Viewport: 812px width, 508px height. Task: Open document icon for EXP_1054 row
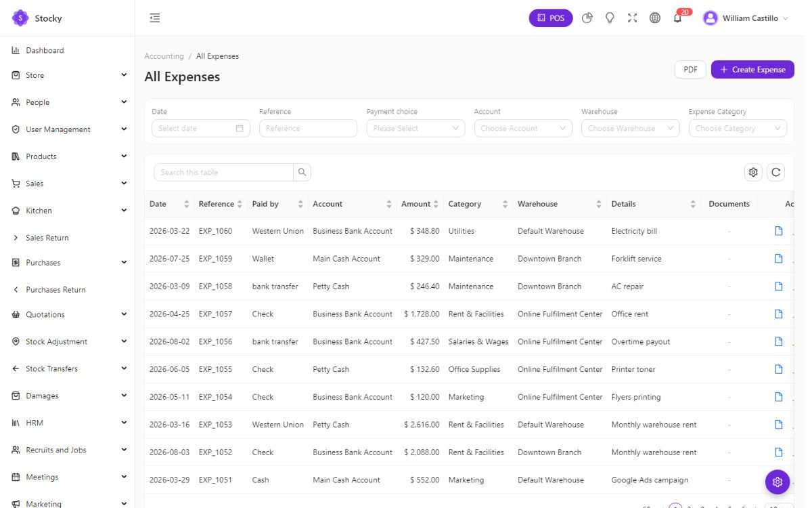click(x=778, y=397)
